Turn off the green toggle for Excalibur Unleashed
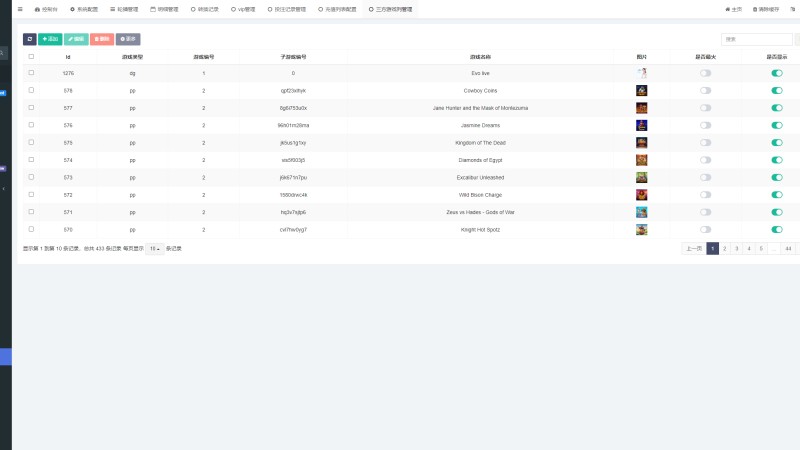This screenshot has width=800, height=450. pos(777,177)
